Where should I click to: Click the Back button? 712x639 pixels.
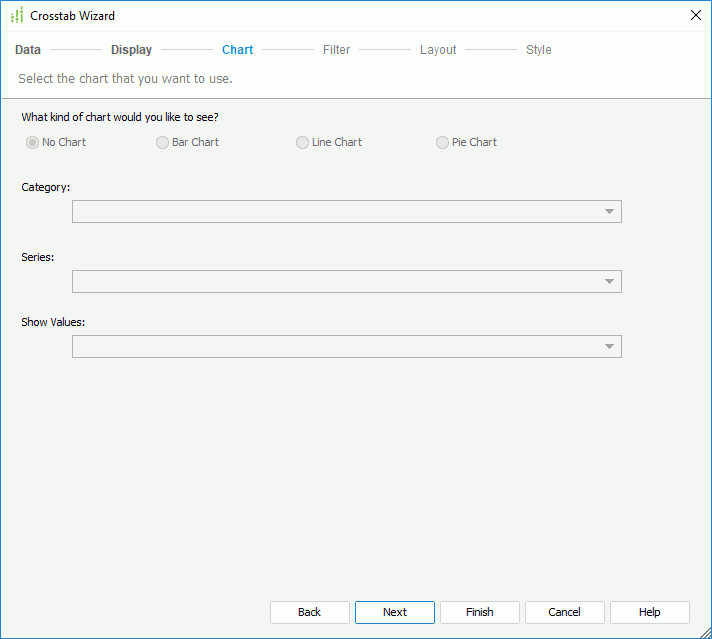[310, 612]
